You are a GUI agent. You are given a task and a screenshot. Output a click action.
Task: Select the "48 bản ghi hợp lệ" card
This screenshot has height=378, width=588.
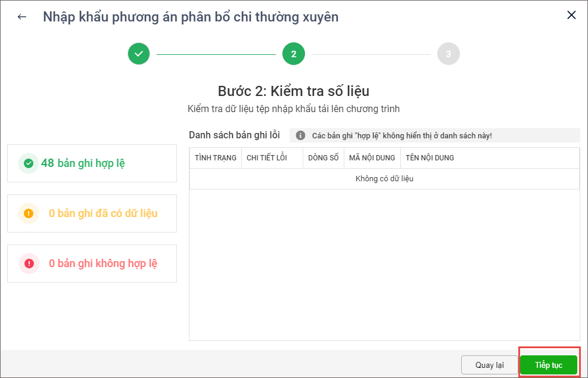coord(92,163)
